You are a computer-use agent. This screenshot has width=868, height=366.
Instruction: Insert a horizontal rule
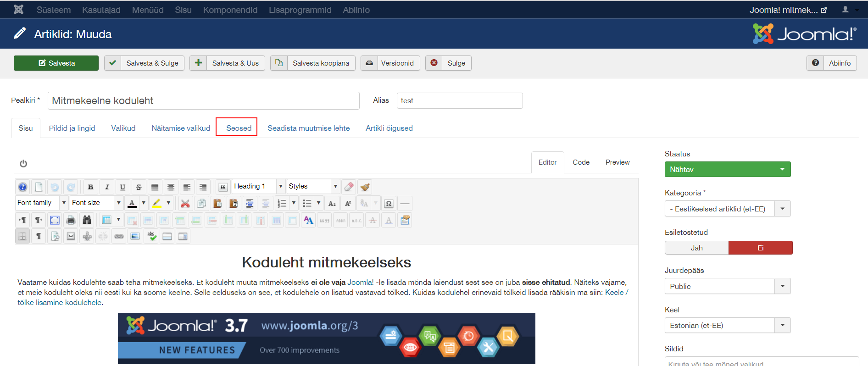tap(405, 203)
